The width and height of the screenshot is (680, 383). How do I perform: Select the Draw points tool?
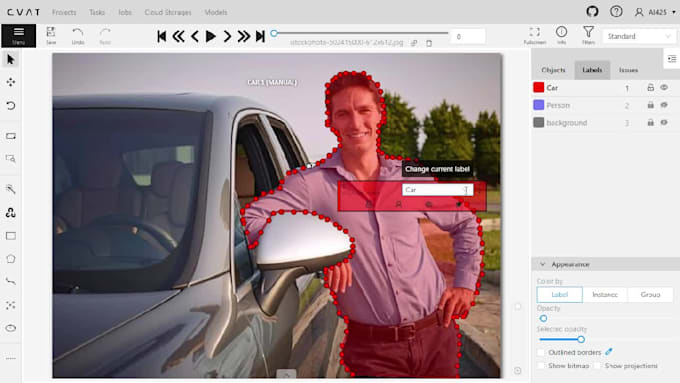coord(11,305)
